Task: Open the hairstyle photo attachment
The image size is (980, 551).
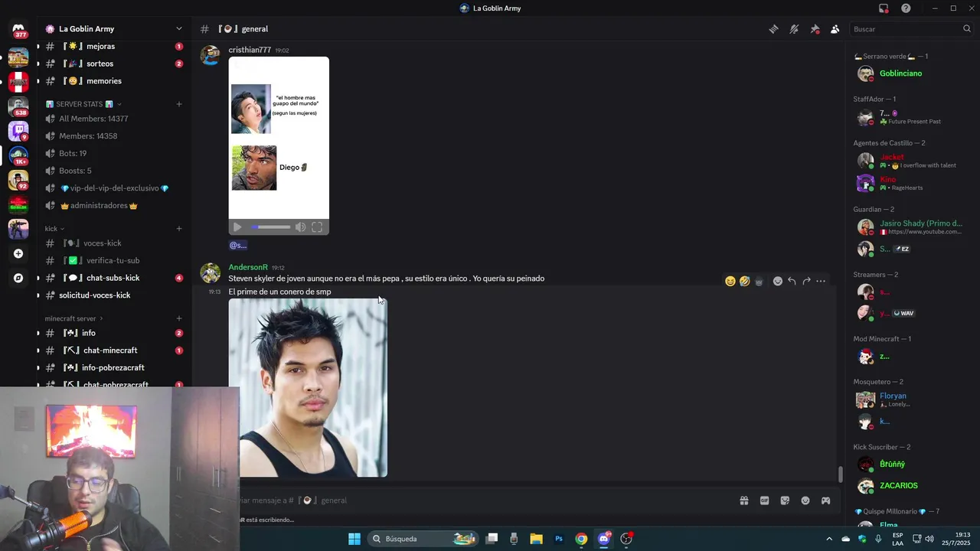Action: click(x=308, y=387)
